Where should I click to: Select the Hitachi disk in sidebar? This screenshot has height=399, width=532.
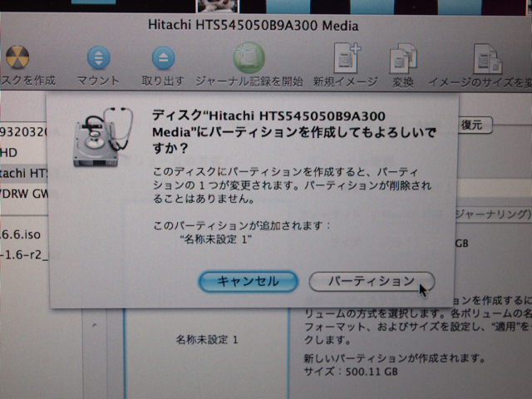pyautogui.click(x=25, y=173)
